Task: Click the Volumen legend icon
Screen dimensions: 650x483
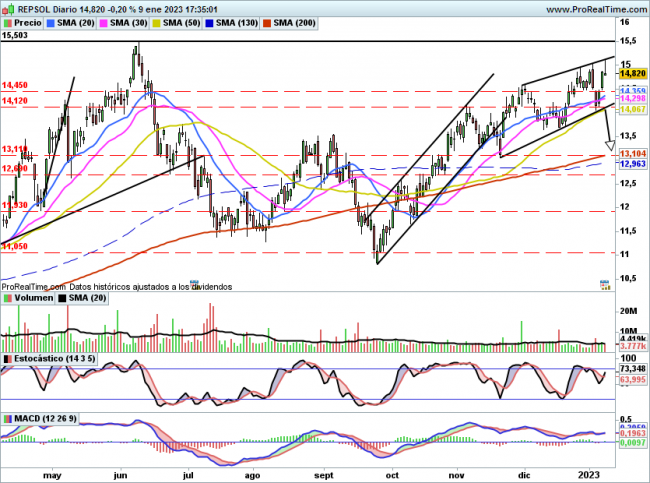Action: pyautogui.click(x=7, y=298)
